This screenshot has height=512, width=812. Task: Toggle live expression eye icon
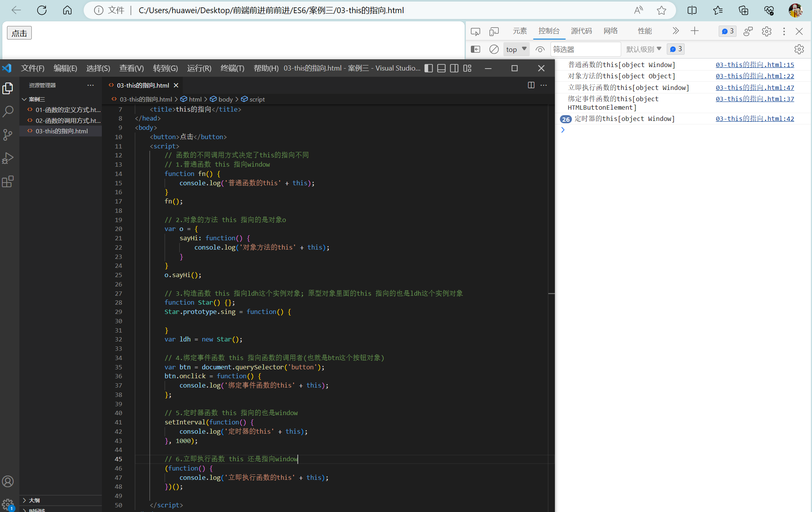[540, 49]
